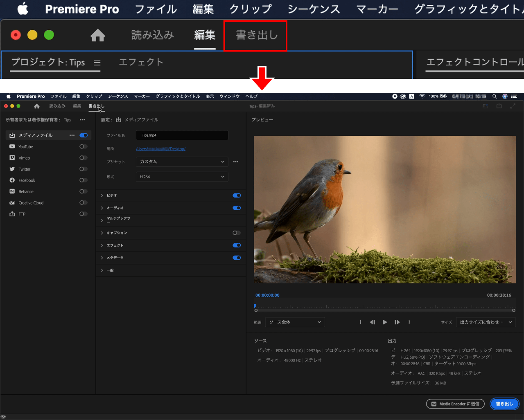This screenshot has height=420, width=524.
Task: Open the プロジェクト: Tips panel hamburger menu
Action: (x=97, y=63)
